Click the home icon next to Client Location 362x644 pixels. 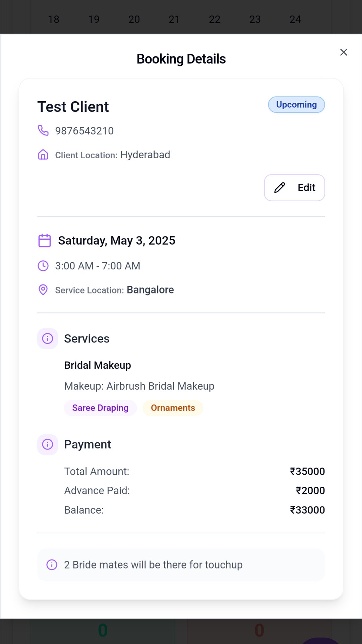coord(43,155)
